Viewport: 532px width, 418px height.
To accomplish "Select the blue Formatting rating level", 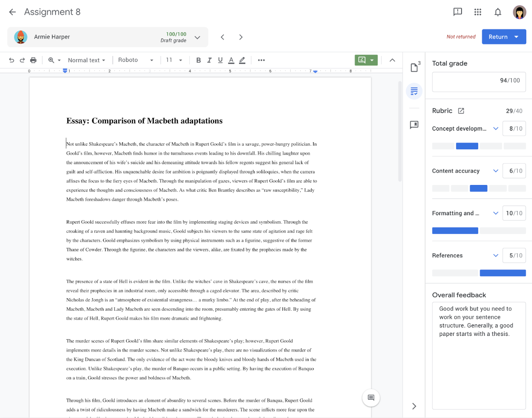I will coord(455,231).
